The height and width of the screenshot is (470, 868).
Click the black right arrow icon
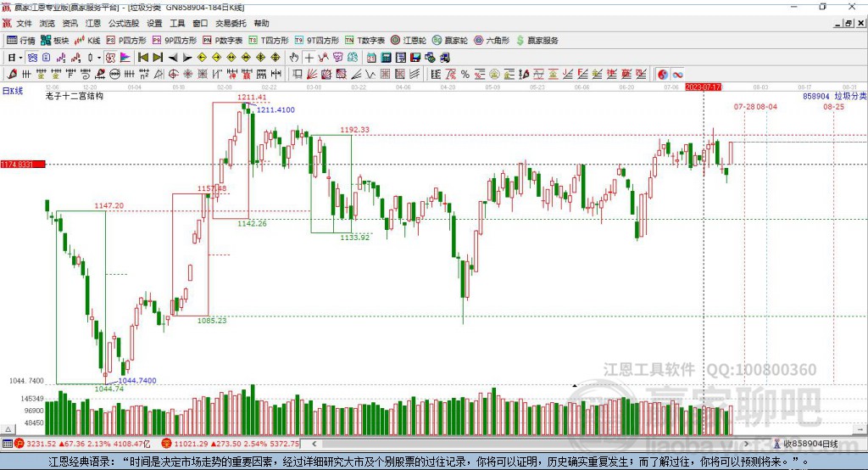coord(187,58)
